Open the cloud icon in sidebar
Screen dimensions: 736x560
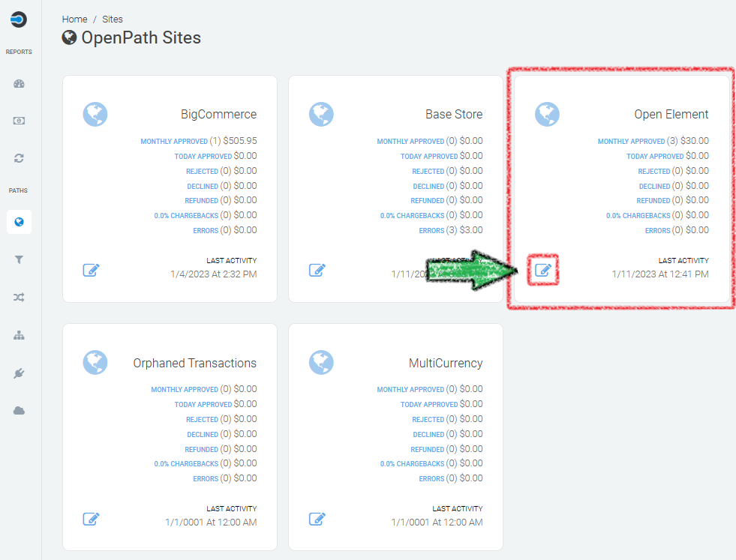pos(20,410)
